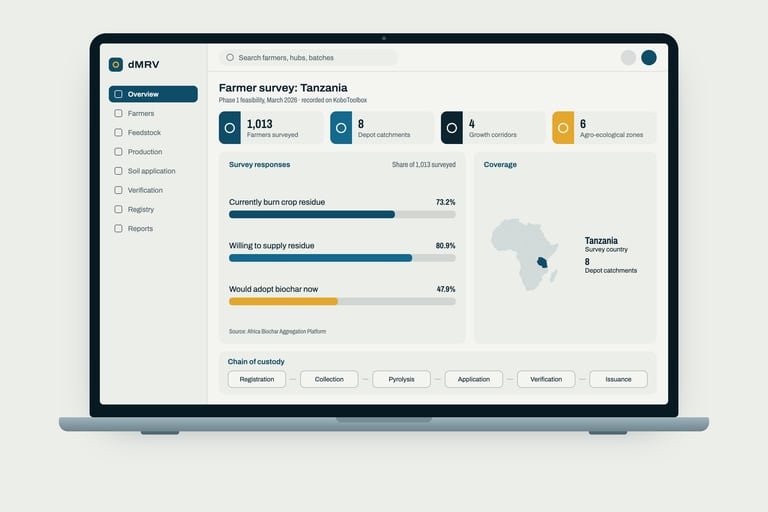Click the Farmers surveyed card icon

[230, 128]
